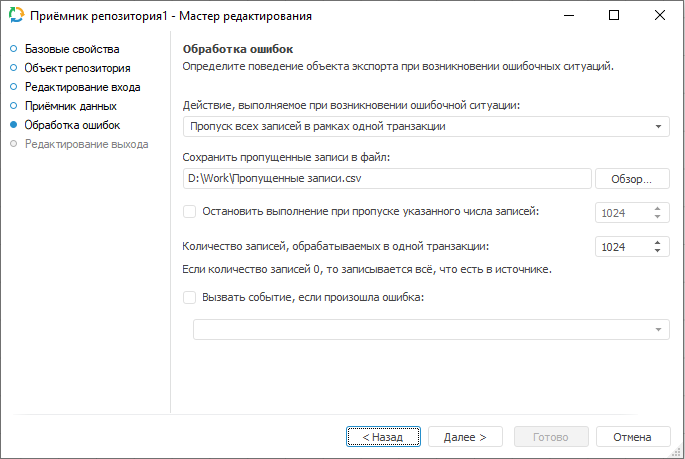Maximize the wizard window
Viewport: 685px width, 459px height.
tap(614, 16)
